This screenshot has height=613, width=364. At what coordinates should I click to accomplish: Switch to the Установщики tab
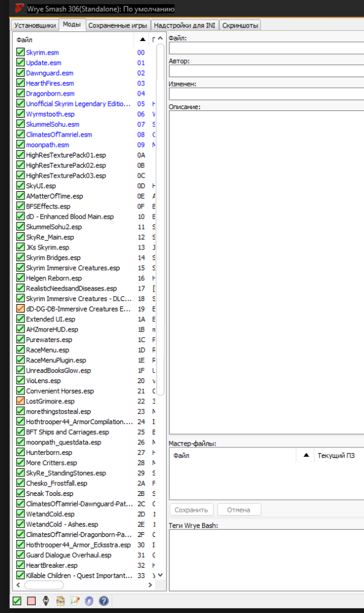coord(35,25)
